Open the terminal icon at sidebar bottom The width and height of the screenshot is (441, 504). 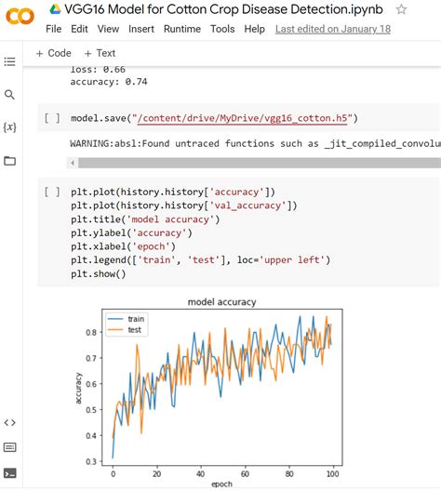[x=9, y=473]
